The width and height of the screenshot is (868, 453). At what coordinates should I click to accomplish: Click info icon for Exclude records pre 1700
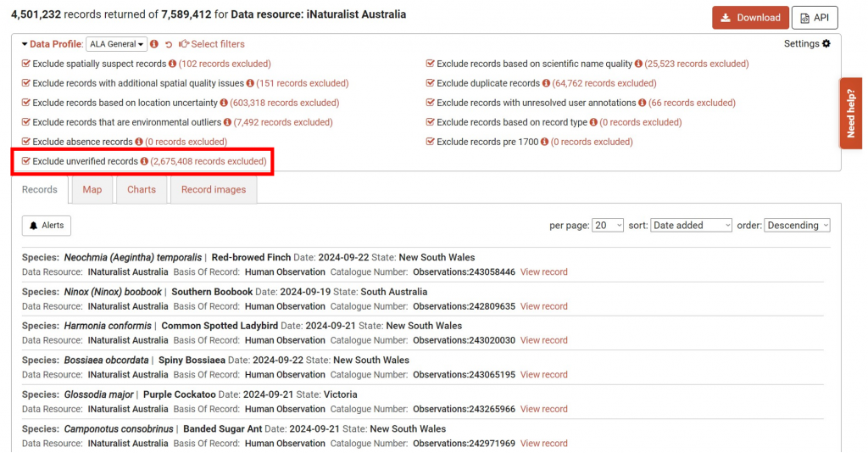(545, 142)
